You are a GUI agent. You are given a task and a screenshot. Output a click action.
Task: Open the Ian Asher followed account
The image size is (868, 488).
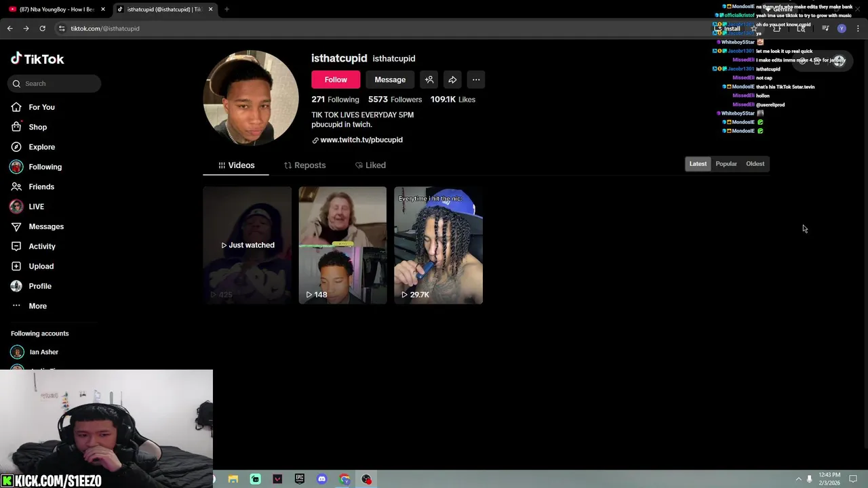[x=44, y=352]
